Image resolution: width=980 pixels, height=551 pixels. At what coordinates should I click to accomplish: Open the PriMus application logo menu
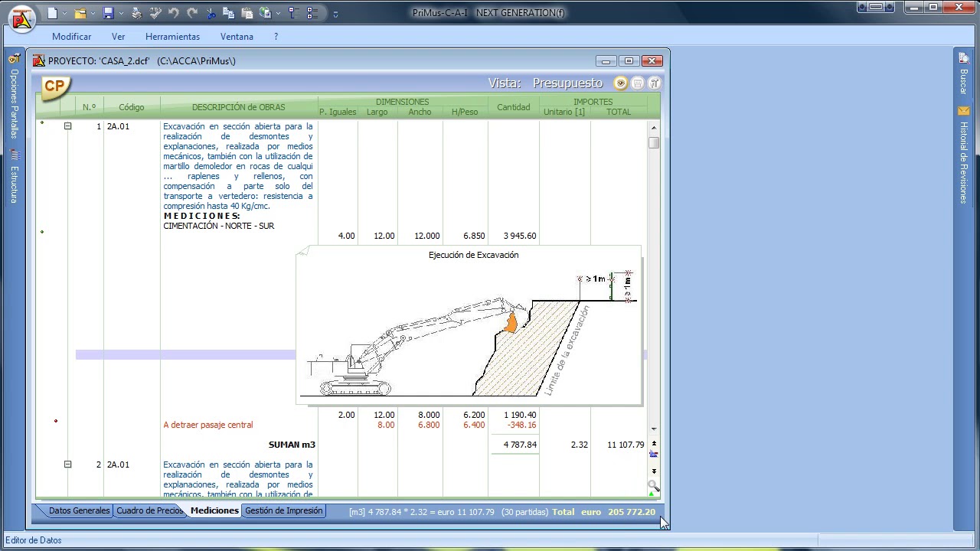point(22,18)
